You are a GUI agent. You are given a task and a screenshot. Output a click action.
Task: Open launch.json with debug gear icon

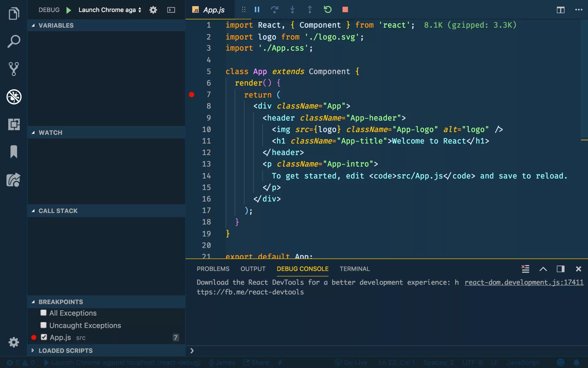(153, 10)
